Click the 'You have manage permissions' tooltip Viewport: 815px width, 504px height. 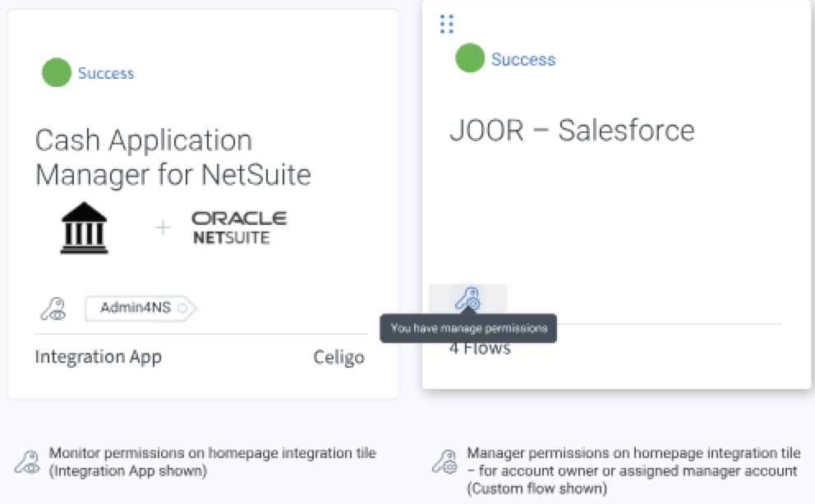468,328
